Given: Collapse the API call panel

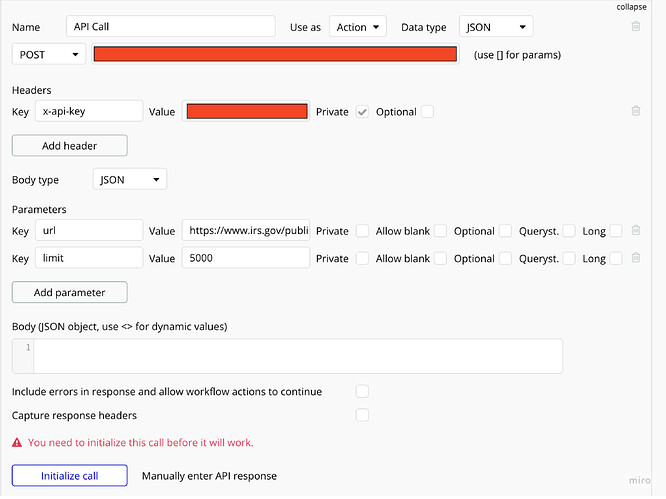Looking at the screenshot, I should pos(631,6).
